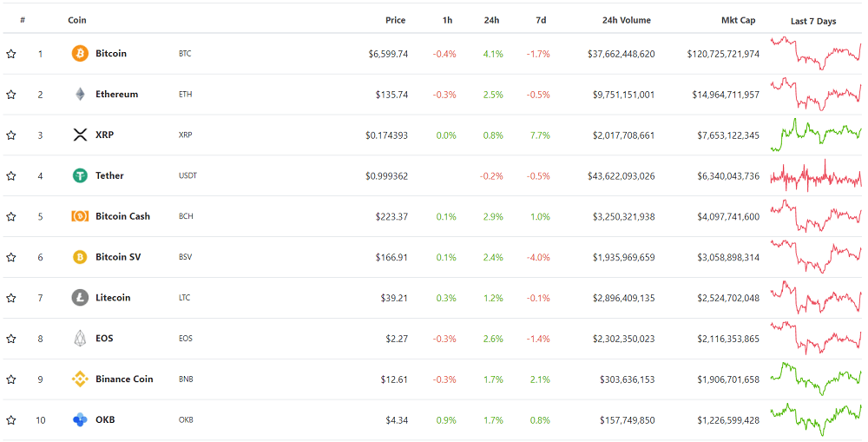
Task: Sort by the 1h change header
Action: pos(447,20)
